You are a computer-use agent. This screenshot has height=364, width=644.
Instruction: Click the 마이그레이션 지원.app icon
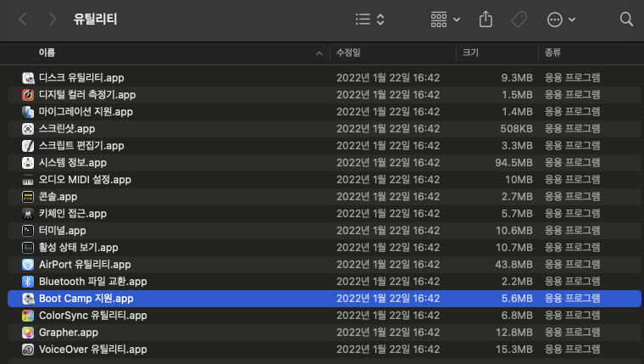(x=28, y=112)
